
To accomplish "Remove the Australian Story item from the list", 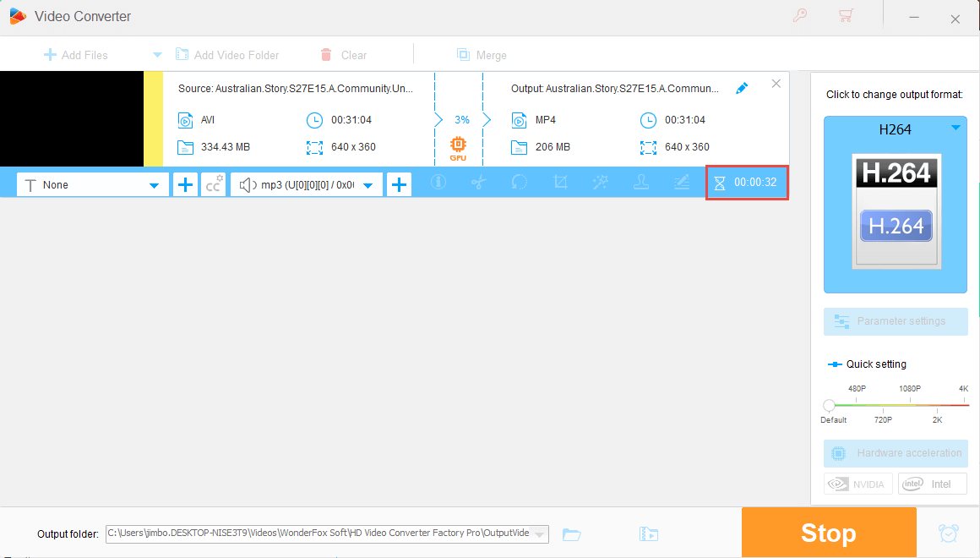I will click(x=776, y=84).
